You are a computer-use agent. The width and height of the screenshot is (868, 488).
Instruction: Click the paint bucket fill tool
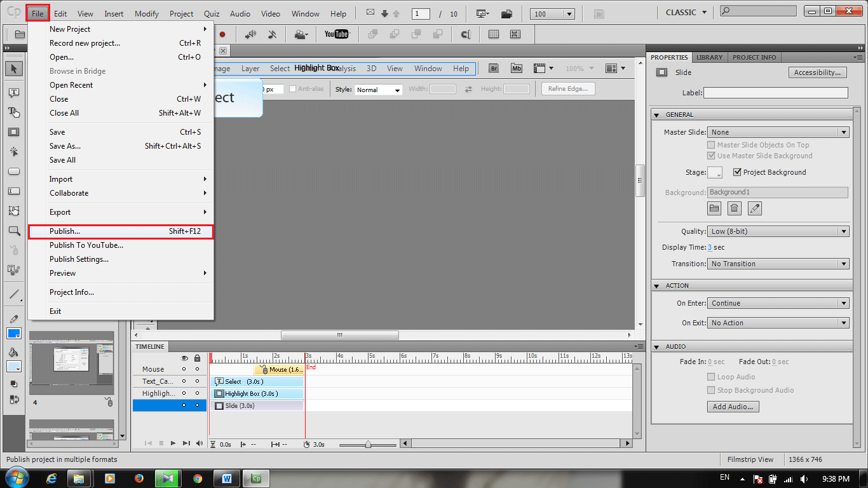(14, 353)
